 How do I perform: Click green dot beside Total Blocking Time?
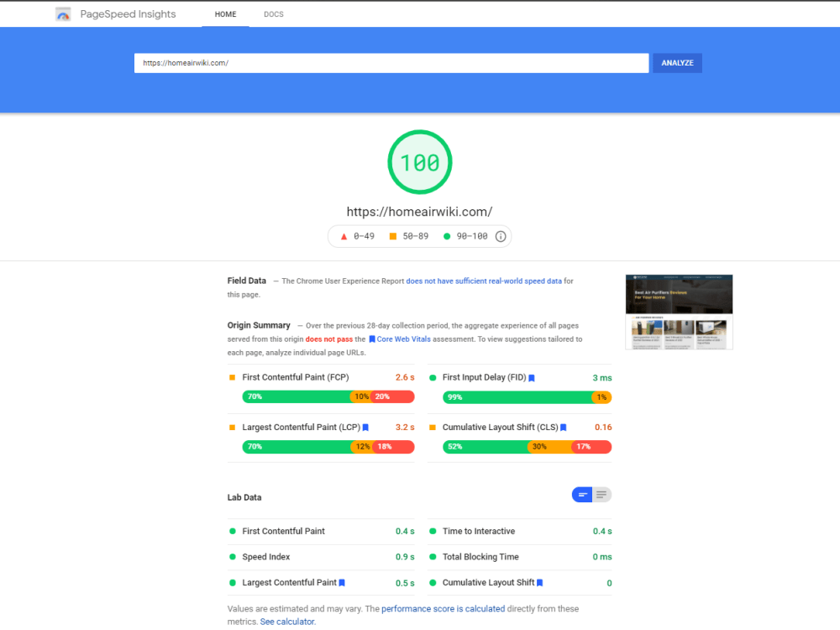coord(433,557)
